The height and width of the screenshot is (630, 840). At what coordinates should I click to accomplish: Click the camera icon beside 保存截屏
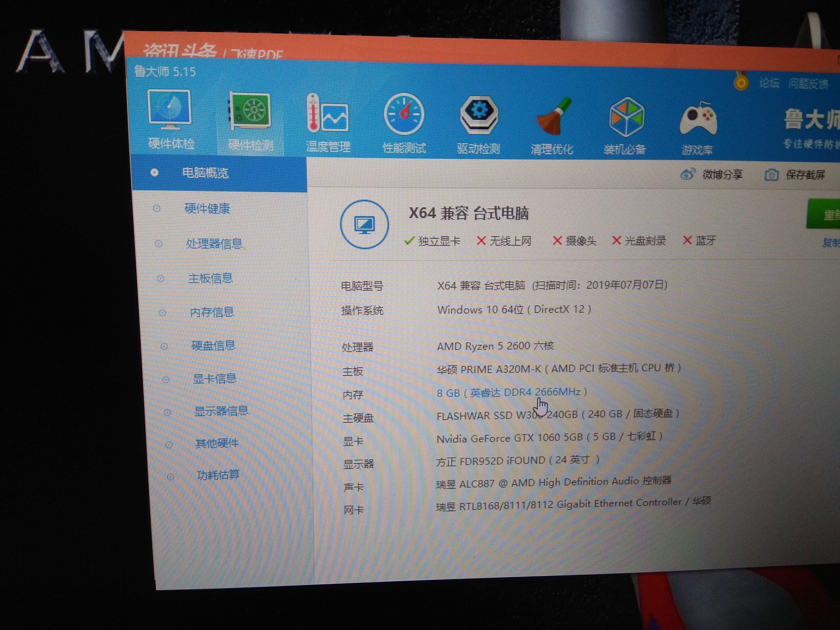(x=771, y=175)
